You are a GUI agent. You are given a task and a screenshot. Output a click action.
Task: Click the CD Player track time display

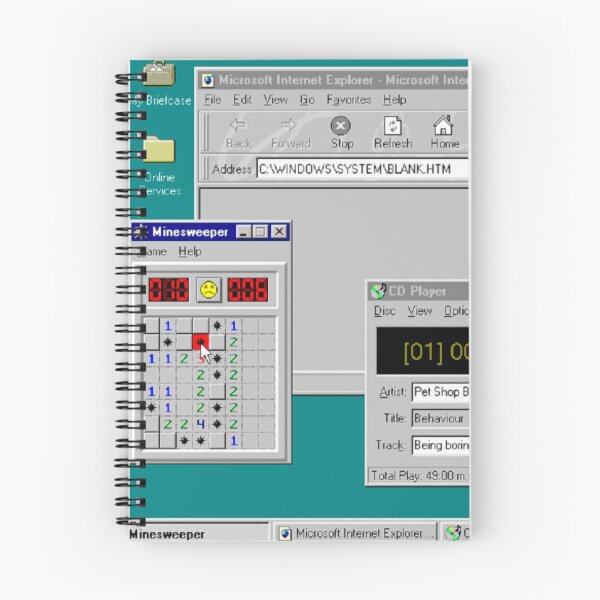coord(423,351)
